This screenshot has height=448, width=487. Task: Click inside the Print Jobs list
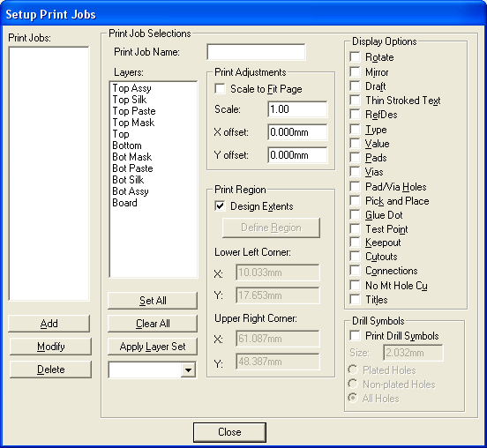[49, 174]
